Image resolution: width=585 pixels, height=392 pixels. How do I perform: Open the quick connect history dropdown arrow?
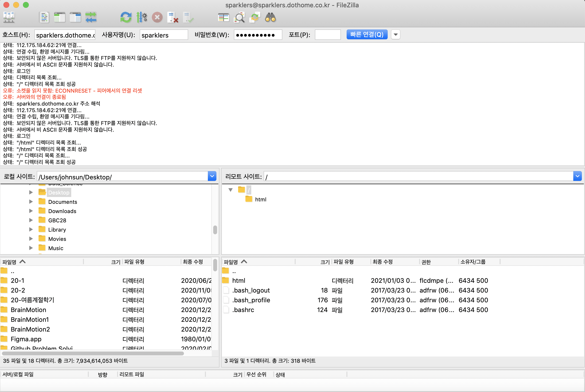click(396, 35)
